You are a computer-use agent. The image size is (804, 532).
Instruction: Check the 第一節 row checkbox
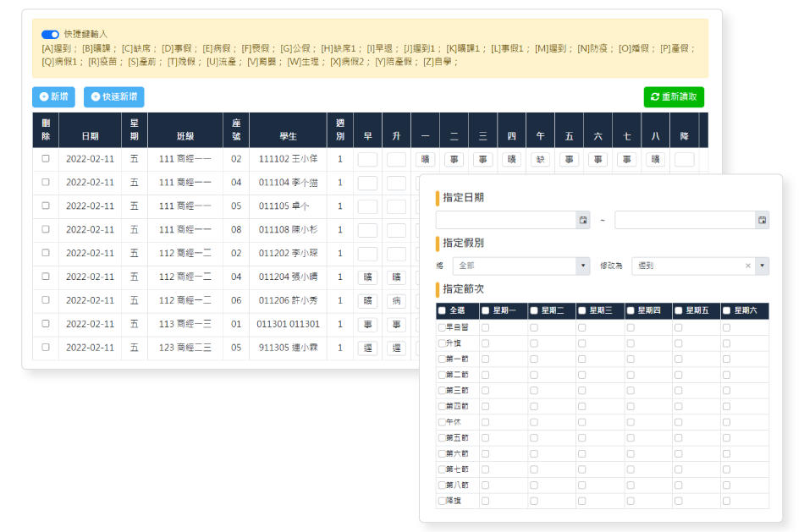[x=442, y=359]
